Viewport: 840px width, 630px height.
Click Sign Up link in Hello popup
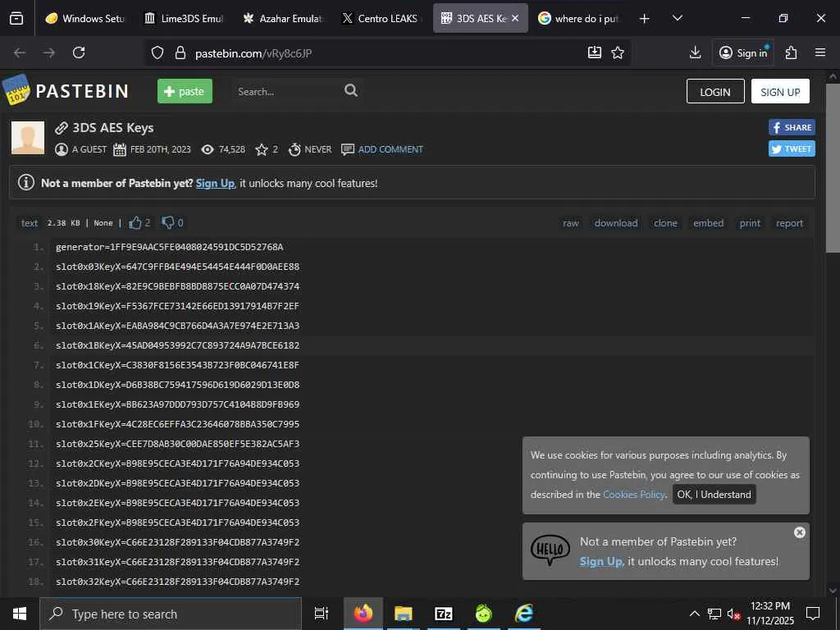click(600, 561)
